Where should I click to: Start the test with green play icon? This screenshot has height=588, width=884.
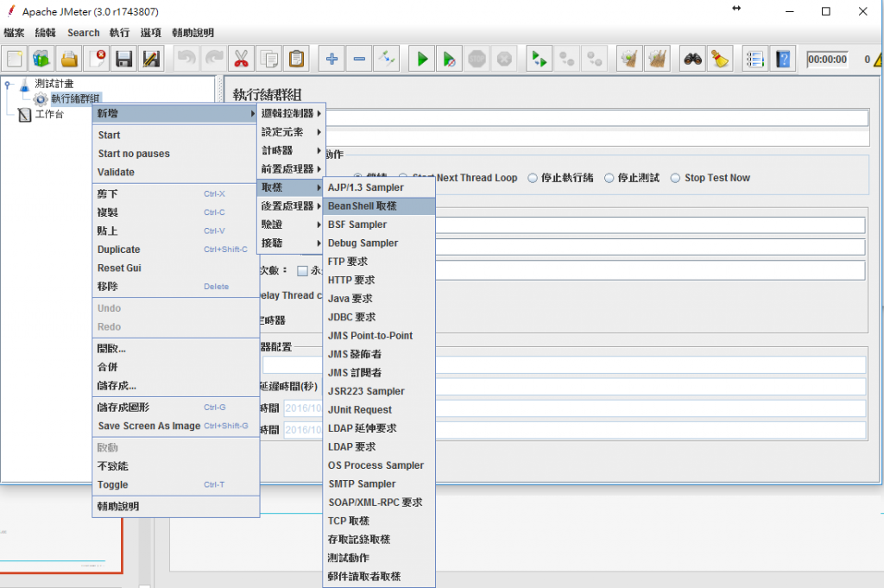(421, 60)
